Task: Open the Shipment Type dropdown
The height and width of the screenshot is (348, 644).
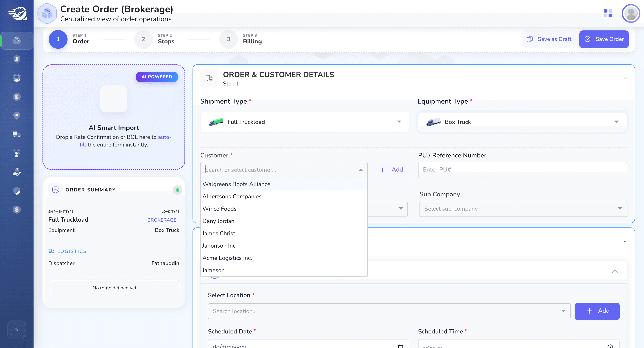Action: tap(305, 122)
